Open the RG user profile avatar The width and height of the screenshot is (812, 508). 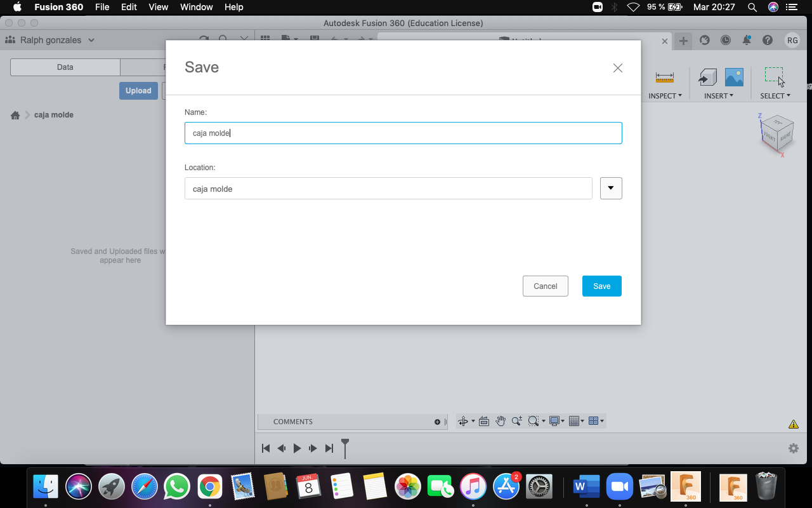point(792,40)
